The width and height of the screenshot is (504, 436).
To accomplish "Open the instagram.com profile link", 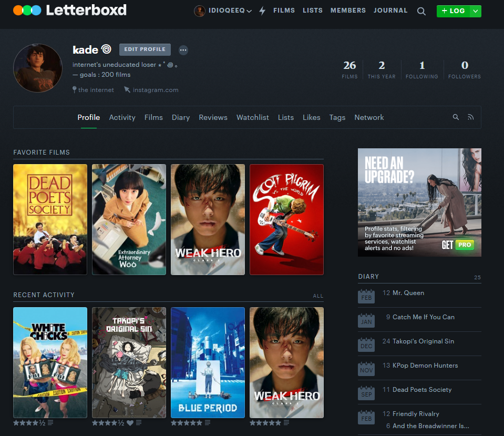I will [155, 90].
